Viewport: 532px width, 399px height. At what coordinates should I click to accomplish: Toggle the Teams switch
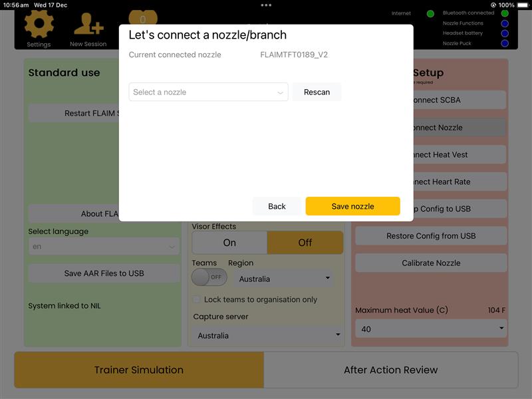pos(209,277)
